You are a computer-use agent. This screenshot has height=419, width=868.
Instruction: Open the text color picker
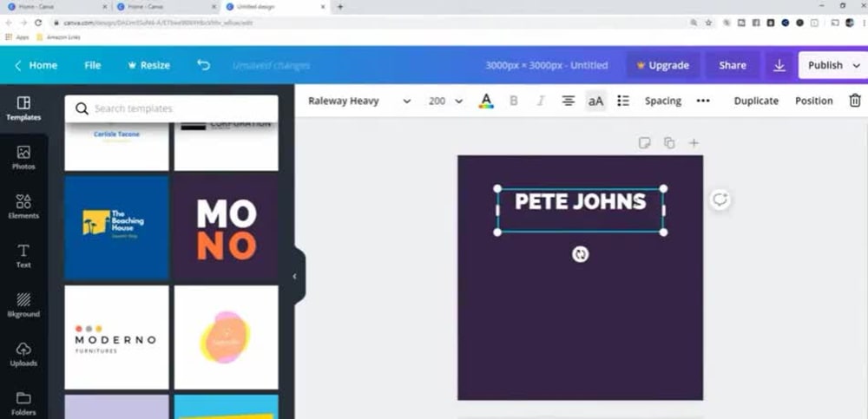point(486,101)
